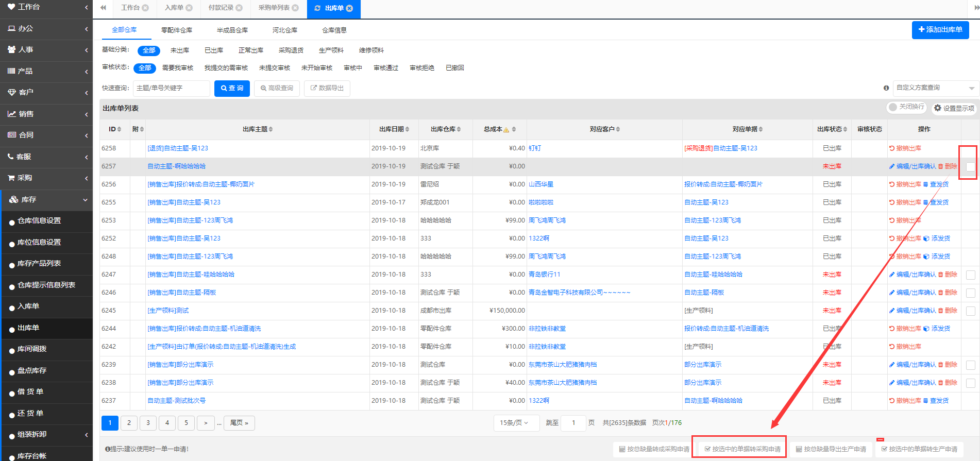Screen dimensions: 980x461
Task: Sort by 对应客户 column
Action: tap(618, 129)
